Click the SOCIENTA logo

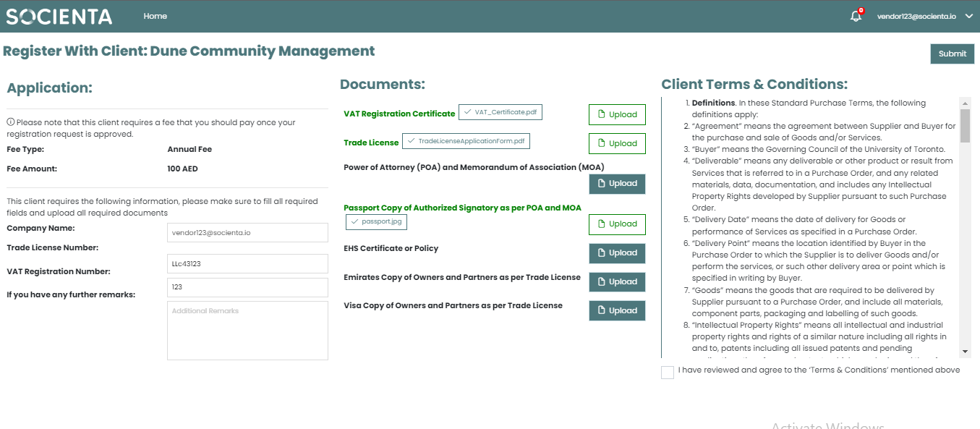59,17
